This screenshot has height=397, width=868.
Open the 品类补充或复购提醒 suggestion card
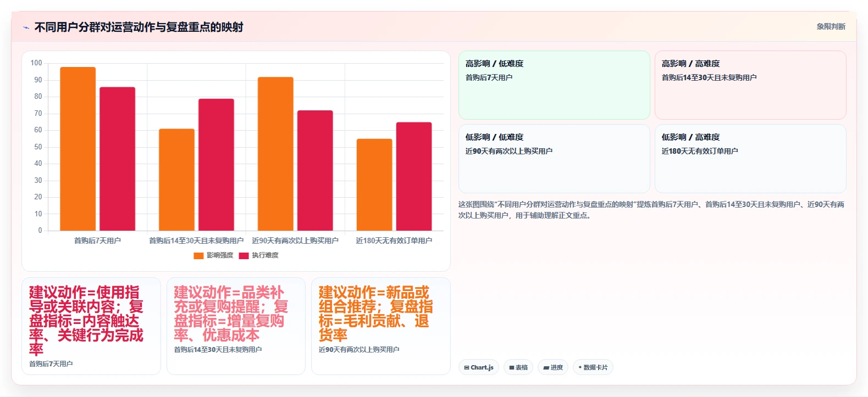pos(236,326)
